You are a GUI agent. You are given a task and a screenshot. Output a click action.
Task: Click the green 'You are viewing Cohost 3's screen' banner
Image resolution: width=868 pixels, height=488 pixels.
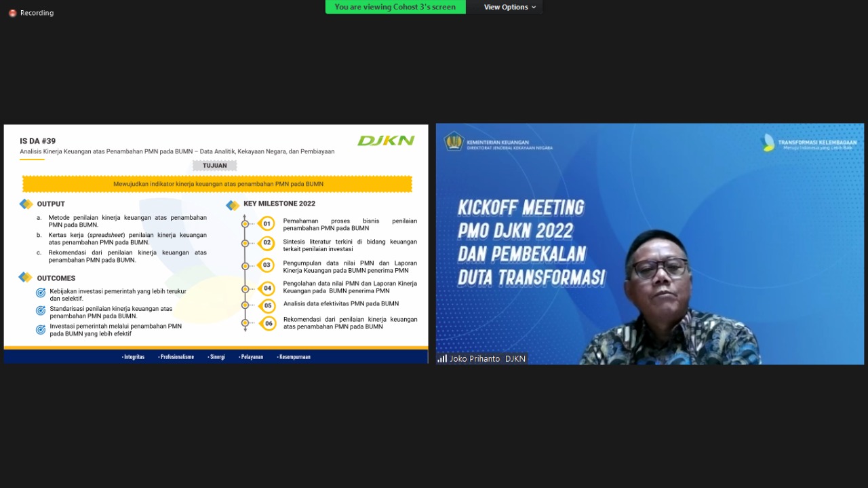pos(395,7)
